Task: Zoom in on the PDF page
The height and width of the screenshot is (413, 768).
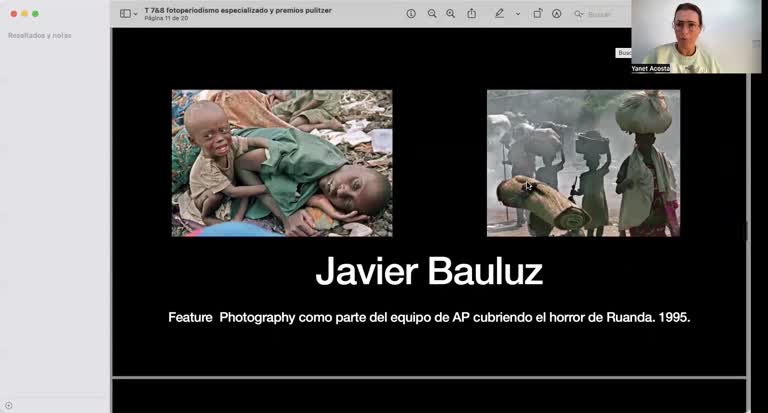Action: (x=450, y=14)
